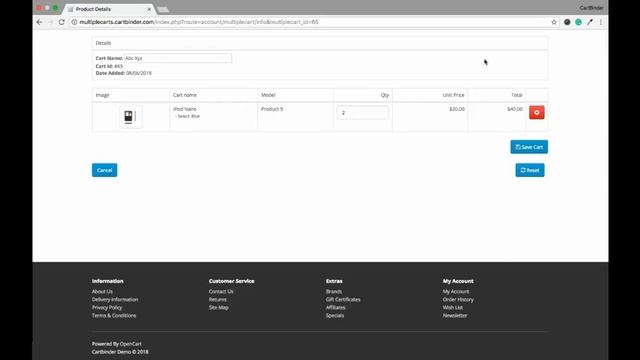Click the Save Cart button
This screenshot has width=640, height=360.
[529, 147]
